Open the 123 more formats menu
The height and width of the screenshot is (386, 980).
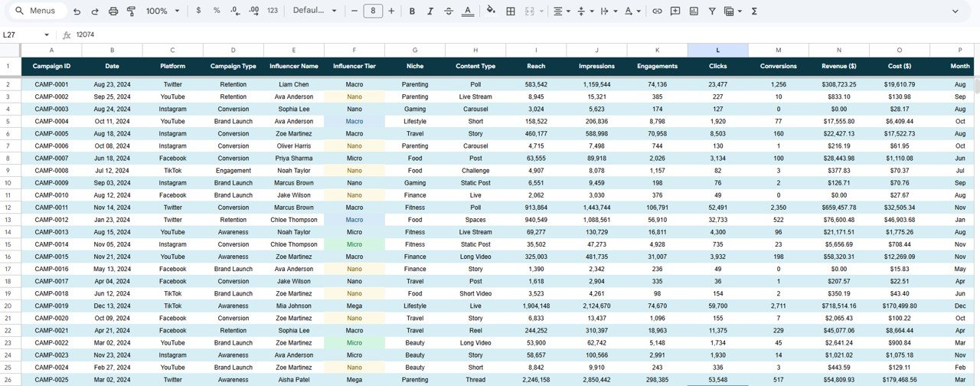point(273,11)
